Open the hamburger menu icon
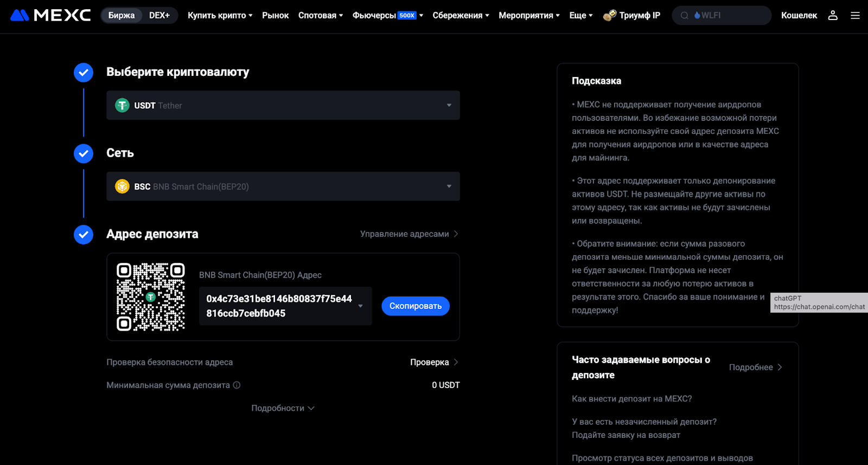 (x=855, y=15)
